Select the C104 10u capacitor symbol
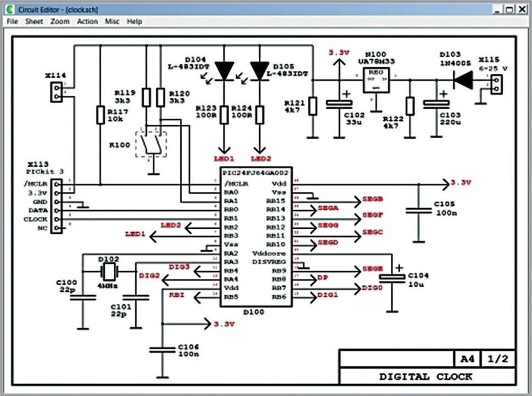Screen dimensions: 532x396 click(391, 278)
